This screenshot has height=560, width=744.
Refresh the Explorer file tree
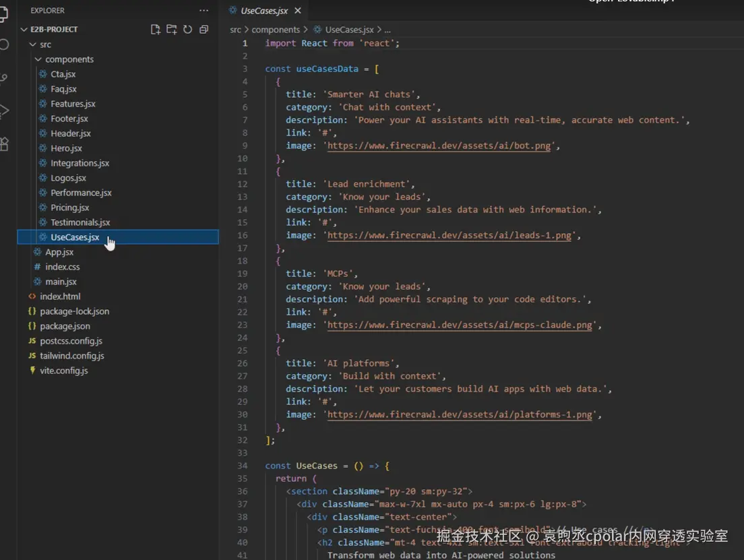(187, 30)
